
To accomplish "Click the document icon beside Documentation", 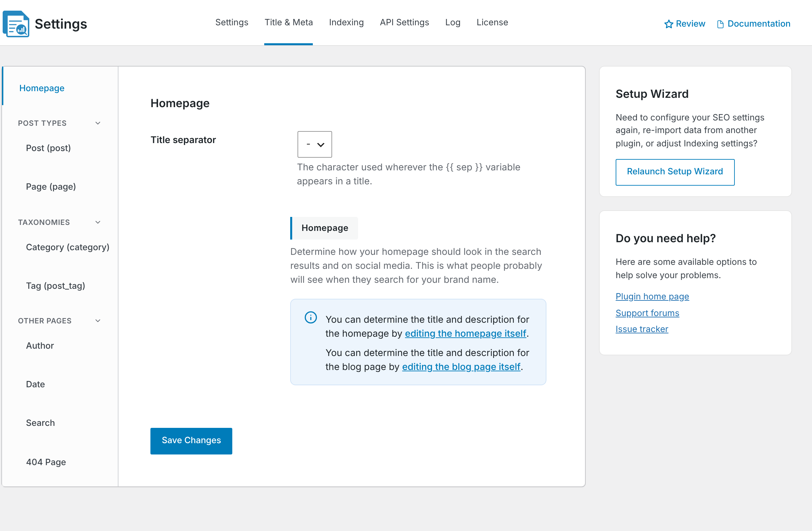I will (720, 24).
